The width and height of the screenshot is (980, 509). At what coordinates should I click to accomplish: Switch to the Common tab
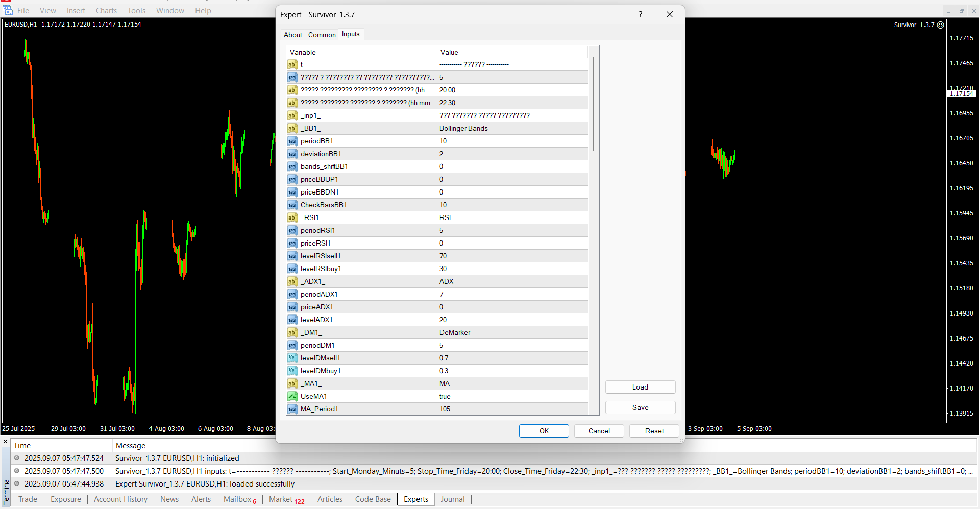(322, 35)
